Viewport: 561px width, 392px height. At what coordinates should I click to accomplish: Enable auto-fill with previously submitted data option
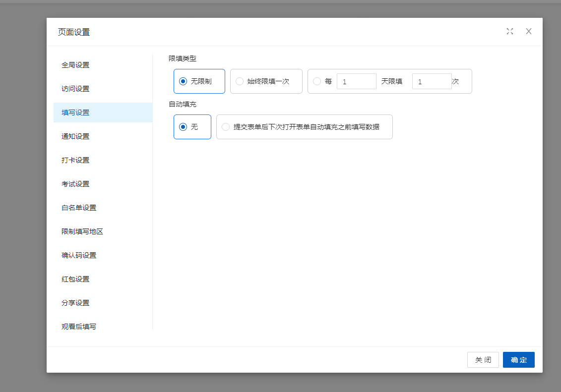(x=226, y=127)
